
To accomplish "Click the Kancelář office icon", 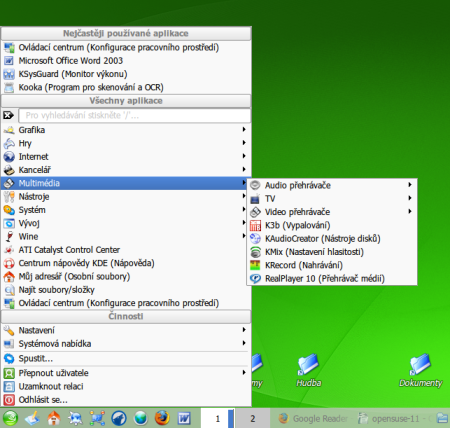I will click(9, 170).
